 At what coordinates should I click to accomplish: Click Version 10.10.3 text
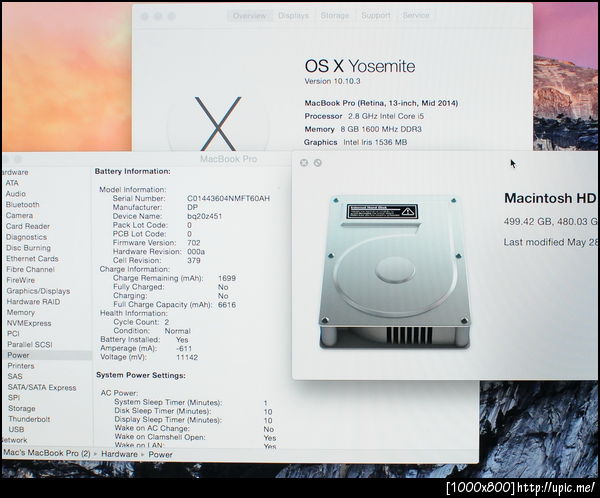[332, 81]
